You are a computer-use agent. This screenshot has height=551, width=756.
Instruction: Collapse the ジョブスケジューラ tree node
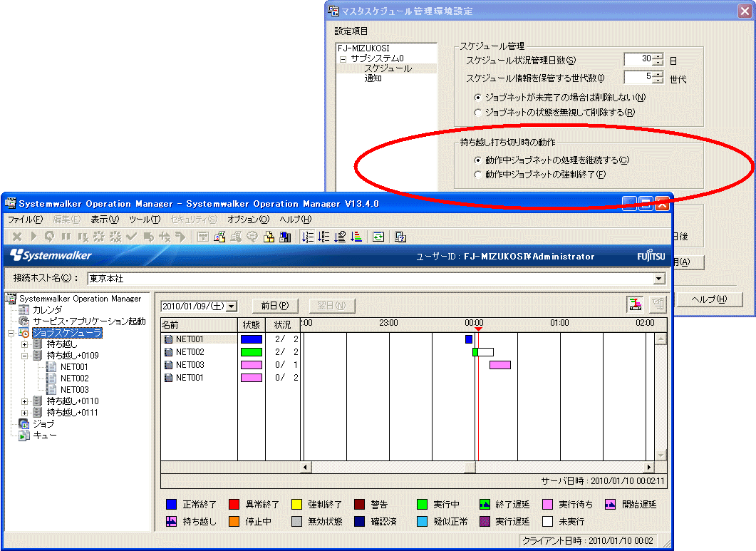tap(11, 333)
